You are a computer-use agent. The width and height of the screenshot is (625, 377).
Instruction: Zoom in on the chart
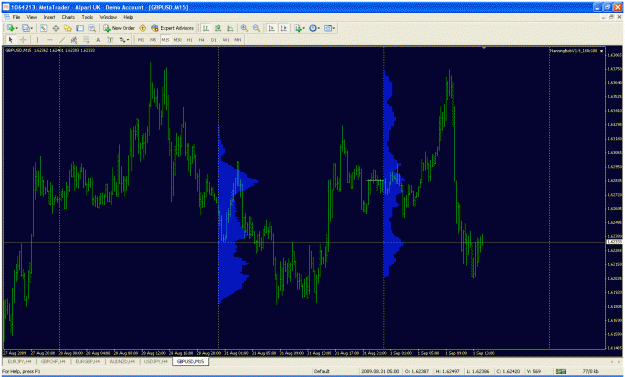pos(244,28)
